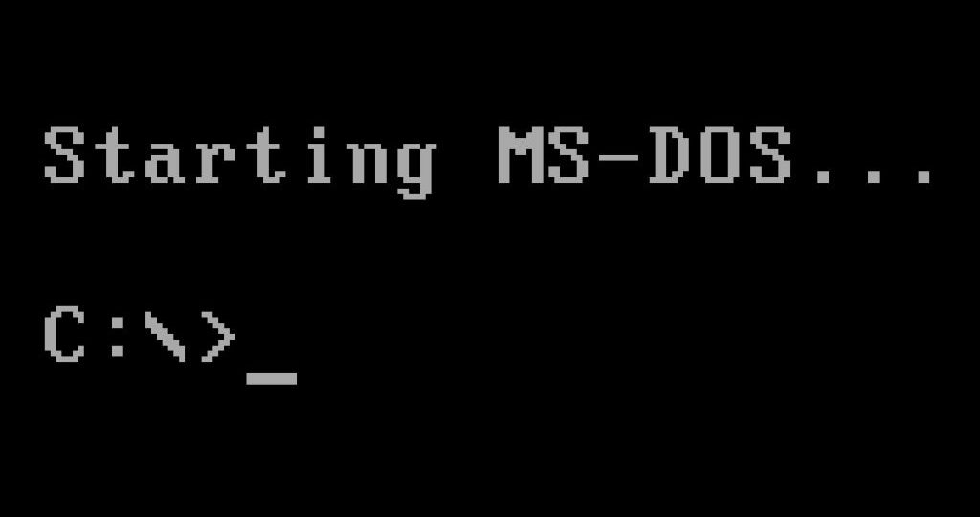The width and height of the screenshot is (980, 517).
Task: Click the capital S beginning "Starting"
Action: point(64,155)
